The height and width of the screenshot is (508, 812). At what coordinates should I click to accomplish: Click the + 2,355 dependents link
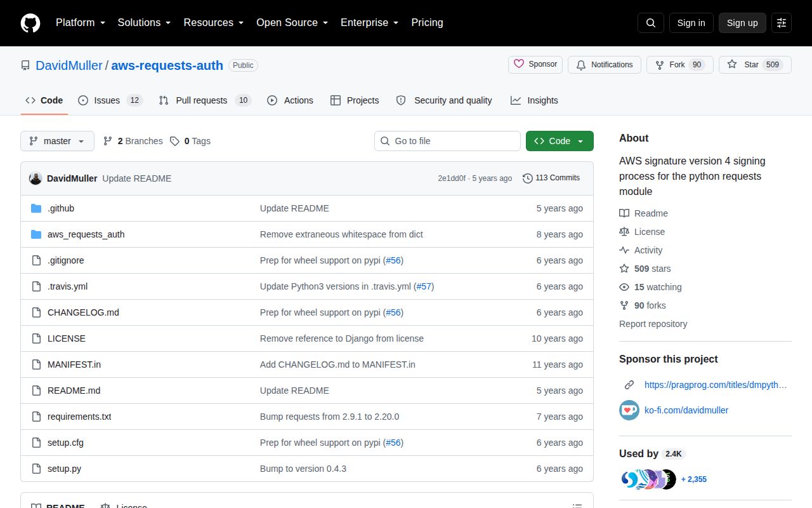click(x=694, y=479)
